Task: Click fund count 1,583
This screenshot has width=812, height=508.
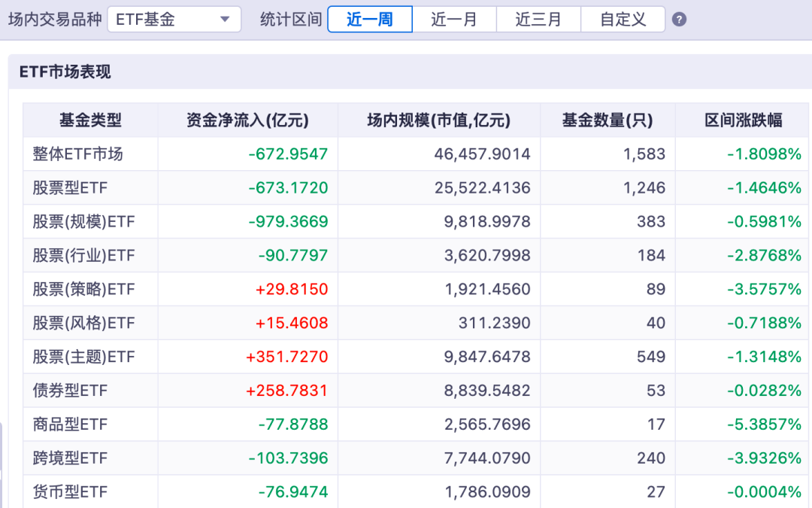Action: 644,154
